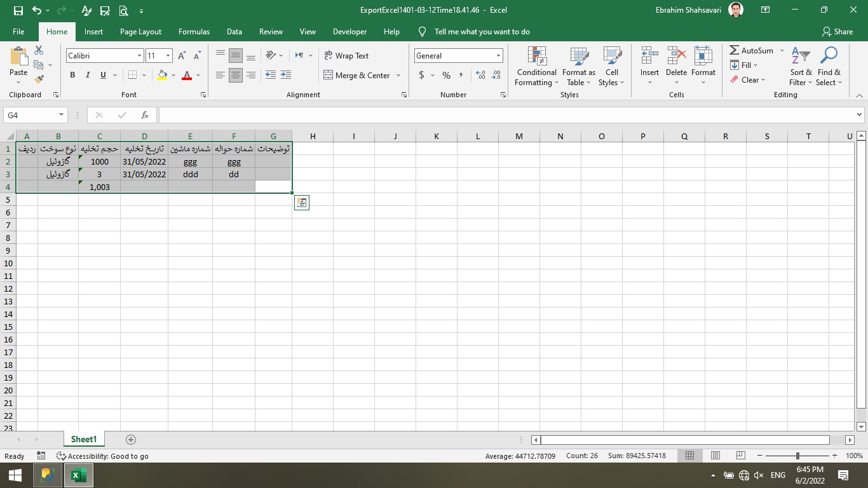868x488 pixels.
Task: Switch to the Formulas tab
Action: [x=194, y=32]
